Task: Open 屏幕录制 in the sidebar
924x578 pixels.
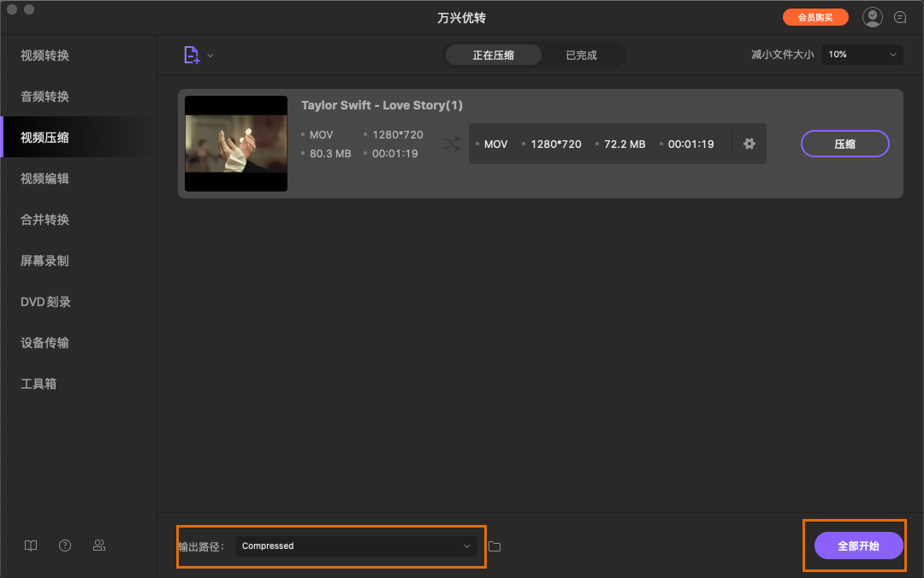Action: tap(45, 261)
